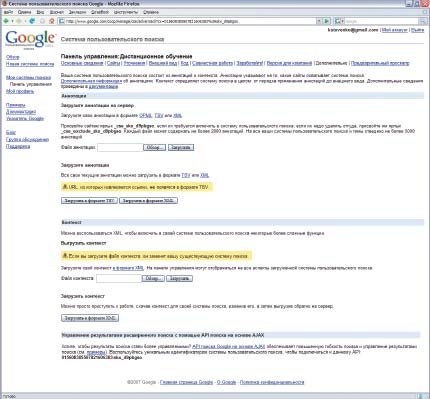
Task: Click the Мой аккаунт link
Action: (x=395, y=30)
